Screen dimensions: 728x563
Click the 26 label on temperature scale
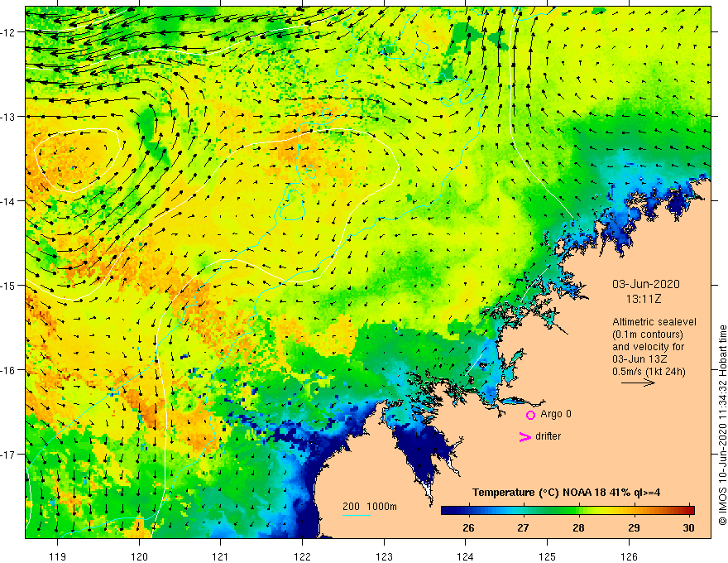pyautogui.click(x=468, y=527)
